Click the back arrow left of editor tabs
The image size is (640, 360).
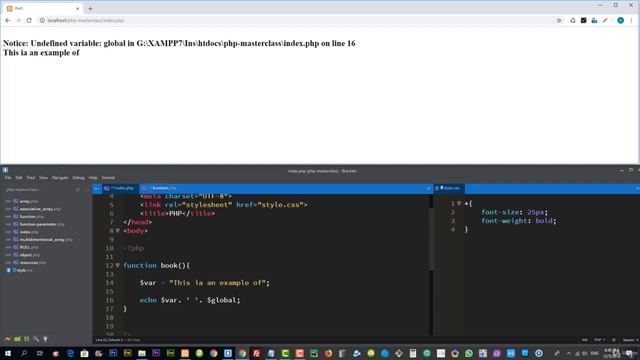[97, 189]
